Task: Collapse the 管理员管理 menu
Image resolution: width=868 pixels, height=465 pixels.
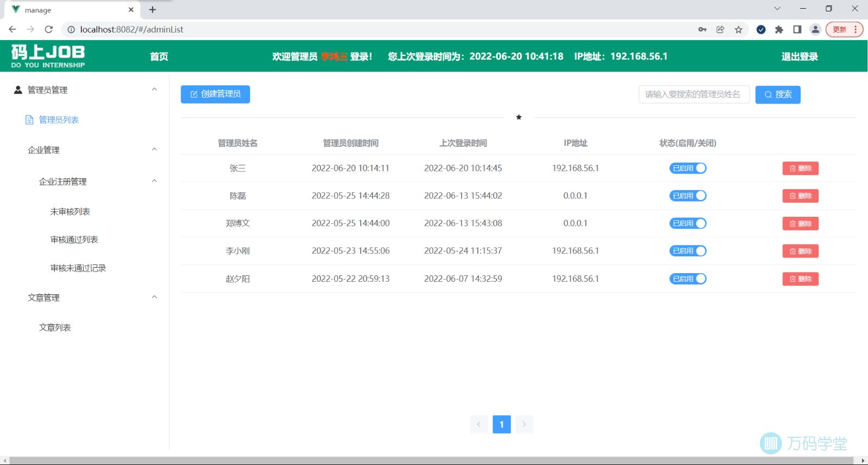Action: [154, 89]
